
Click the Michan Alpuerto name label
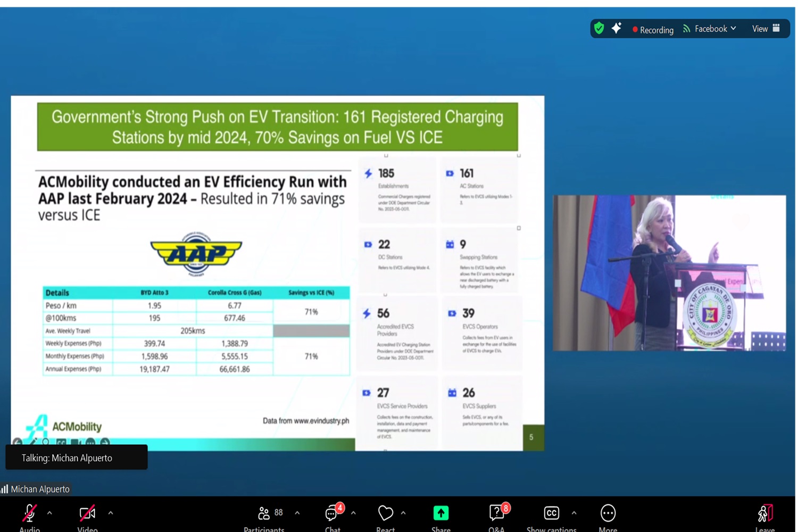coord(40,489)
